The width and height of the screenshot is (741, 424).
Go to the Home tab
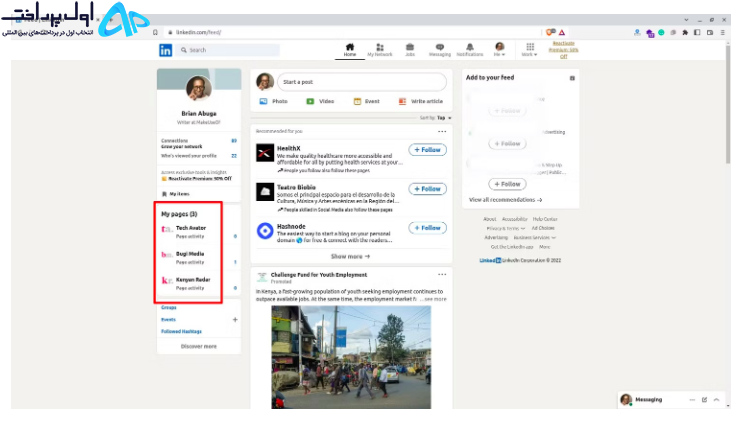[x=350, y=50]
